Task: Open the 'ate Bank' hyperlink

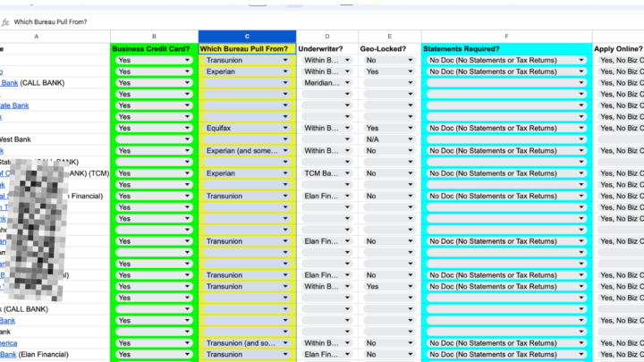Action: tap(14, 105)
